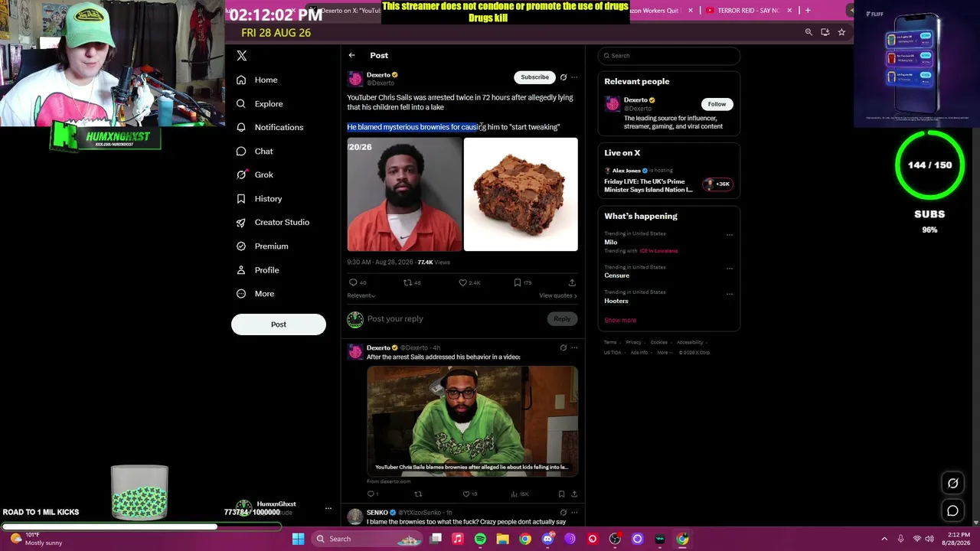
Task: Open Discord from the taskbar
Action: [547, 539]
